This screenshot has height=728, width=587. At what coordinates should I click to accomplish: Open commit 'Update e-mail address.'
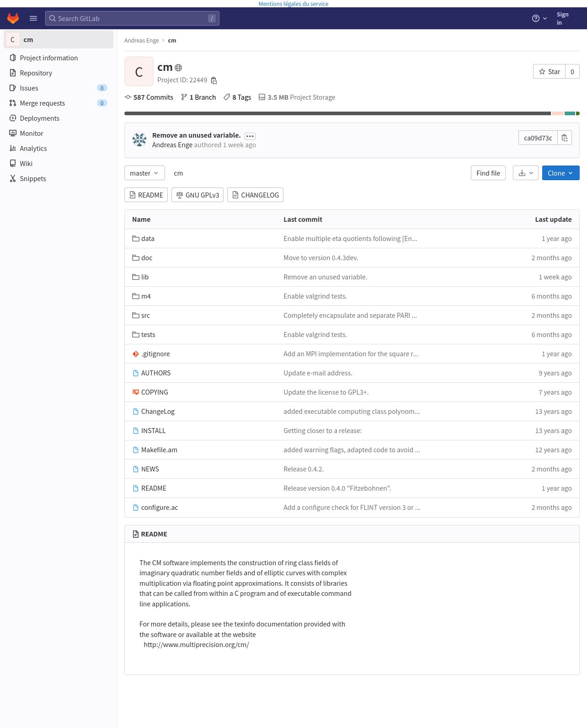click(x=318, y=373)
